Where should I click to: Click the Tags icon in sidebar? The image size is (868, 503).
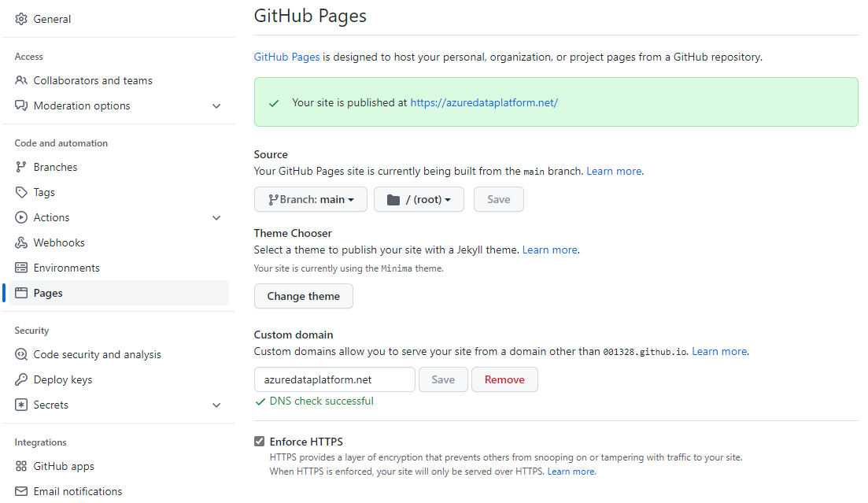point(21,192)
